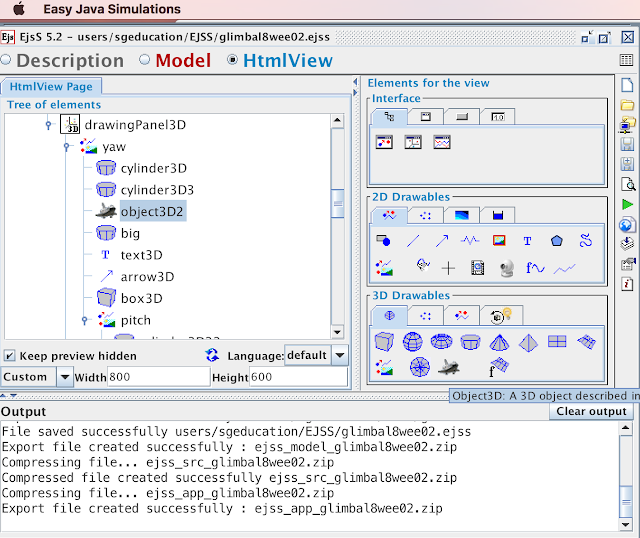Screen dimensions: 640x538
Task: Open the Custom size dropdown
Action: click(64, 377)
